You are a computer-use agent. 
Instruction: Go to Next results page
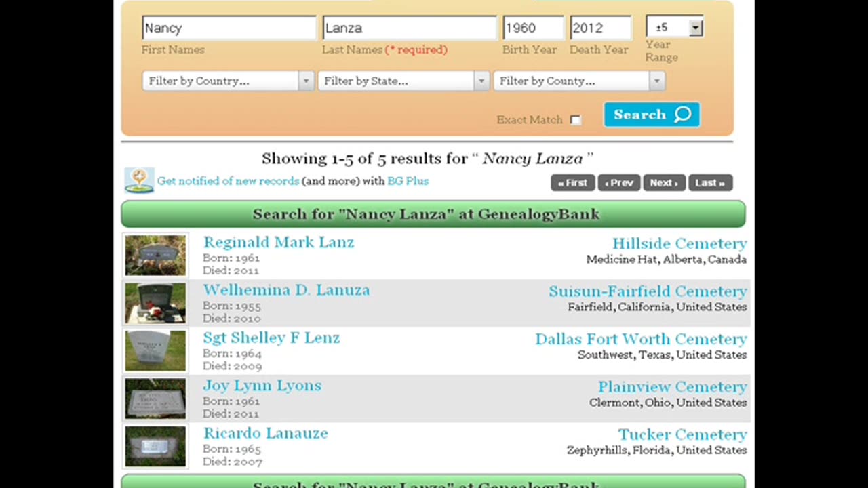point(664,183)
